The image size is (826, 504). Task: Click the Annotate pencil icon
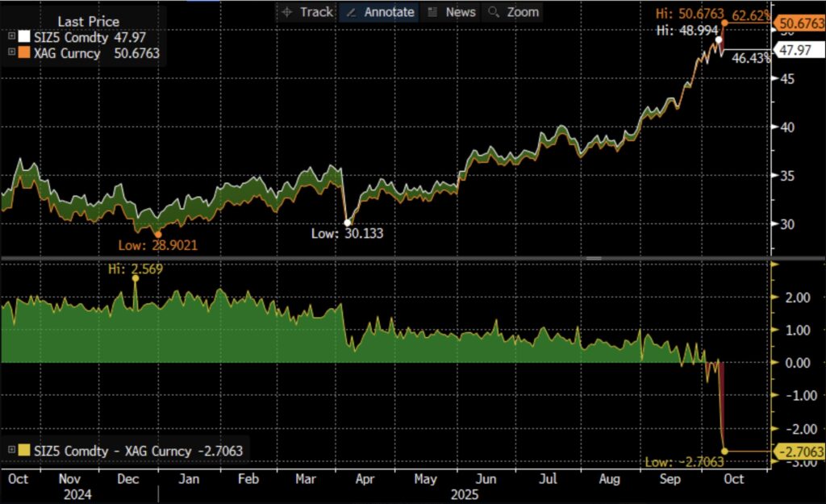tap(350, 12)
